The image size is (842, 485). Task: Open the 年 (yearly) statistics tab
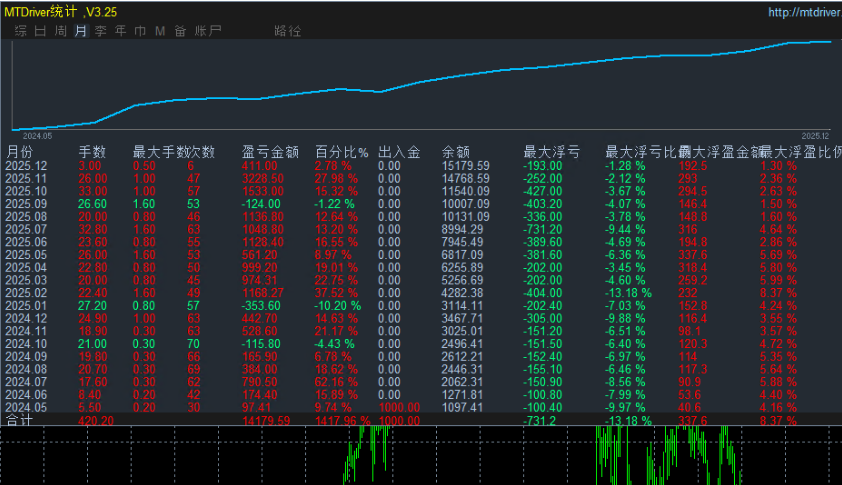click(120, 31)
